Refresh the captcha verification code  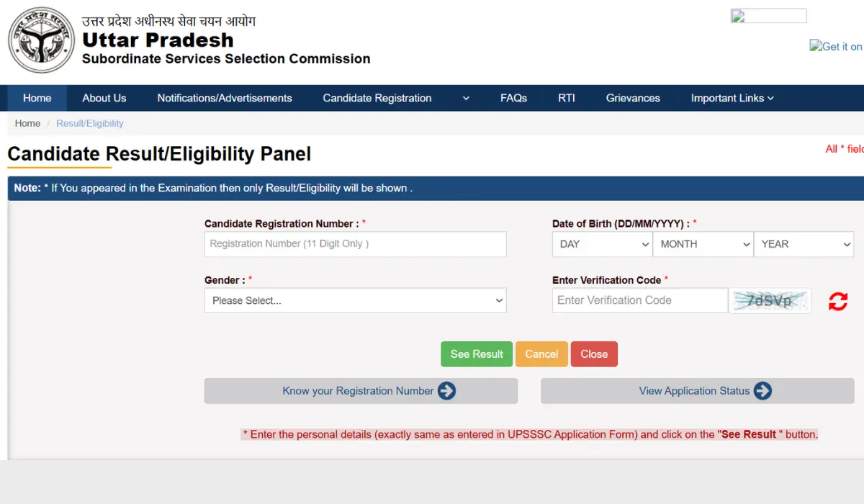[837, 300]
